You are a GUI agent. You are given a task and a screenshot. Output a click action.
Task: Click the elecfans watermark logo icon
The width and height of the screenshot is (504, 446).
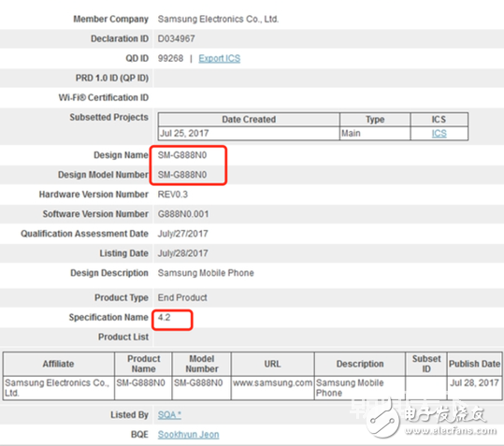(x=382, y=420)
